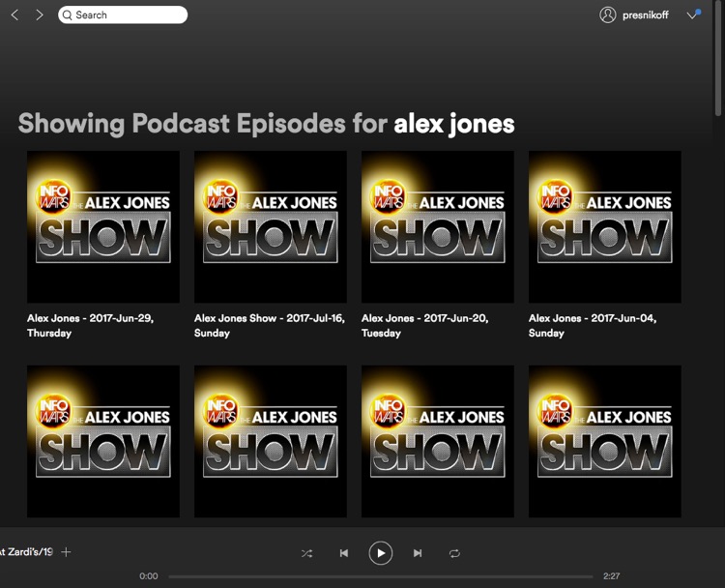Open the episode thumbnail for 2017-Jun-04 Sunday
This screenshot has width=725, height=588.
pyautogui.click(x=605, y=226)
